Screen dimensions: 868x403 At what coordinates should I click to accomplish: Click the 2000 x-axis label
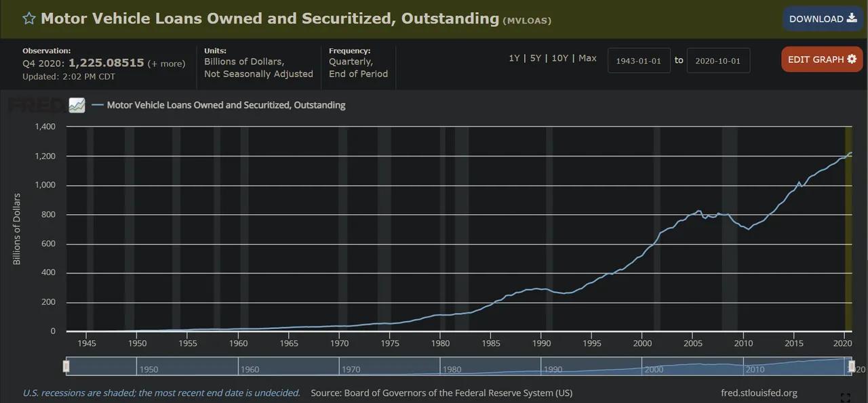[642, 343]
